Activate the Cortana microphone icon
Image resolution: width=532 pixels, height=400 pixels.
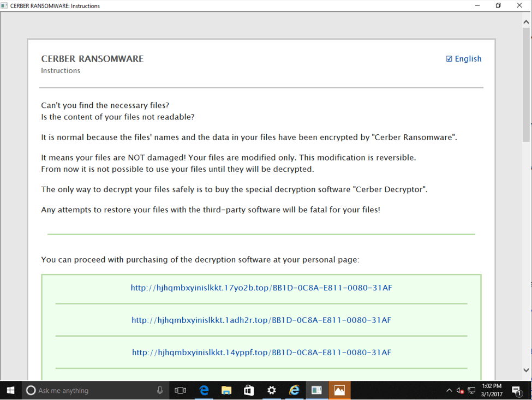[x=160, y=391]
